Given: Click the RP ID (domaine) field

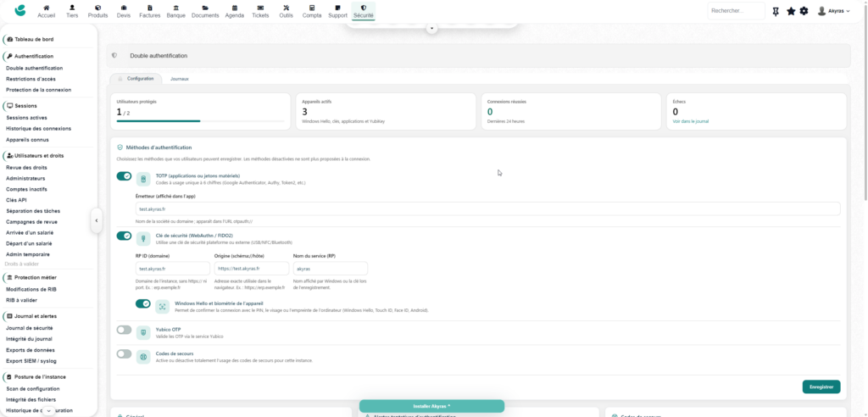Looking at the screenshot, I should (x=173, y=269).
